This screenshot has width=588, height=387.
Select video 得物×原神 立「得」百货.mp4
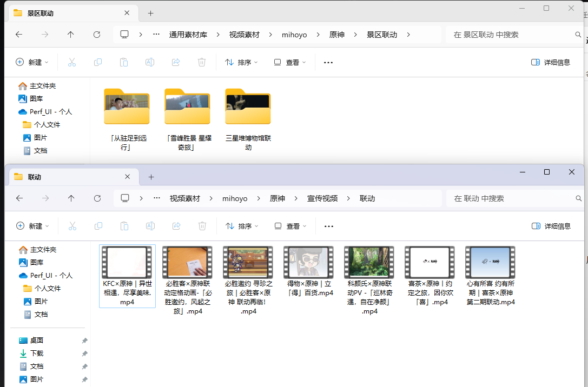click(x=309, y=272)
